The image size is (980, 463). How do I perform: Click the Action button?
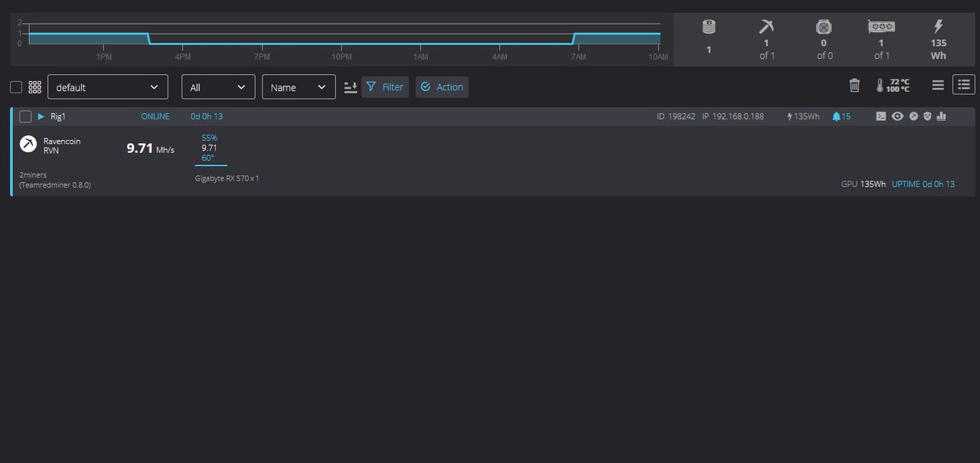(442, 87)
